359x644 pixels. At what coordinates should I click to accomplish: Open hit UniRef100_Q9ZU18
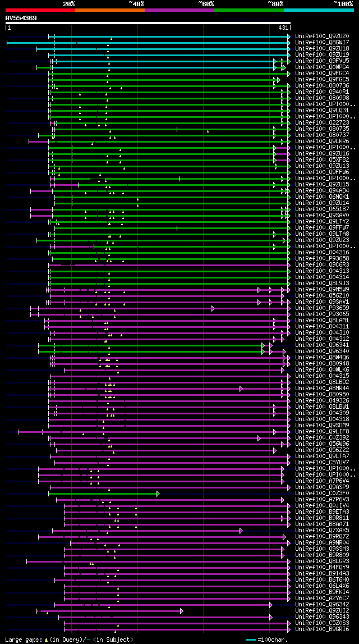click(x=322, y=48)
